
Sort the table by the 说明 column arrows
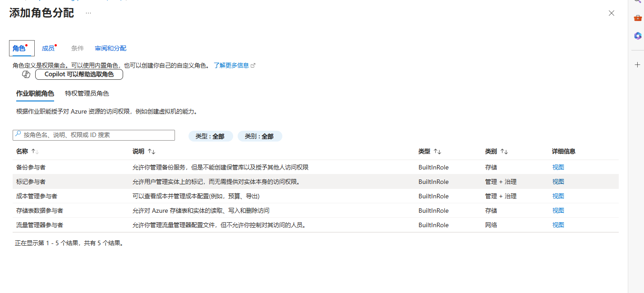[152, 151]
